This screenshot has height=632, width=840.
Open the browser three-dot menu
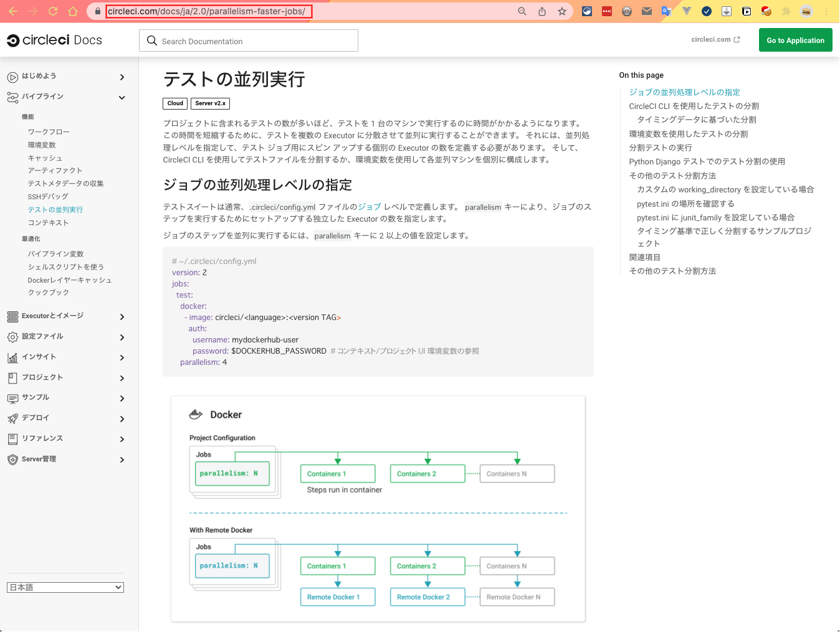[x=827, y=11]
